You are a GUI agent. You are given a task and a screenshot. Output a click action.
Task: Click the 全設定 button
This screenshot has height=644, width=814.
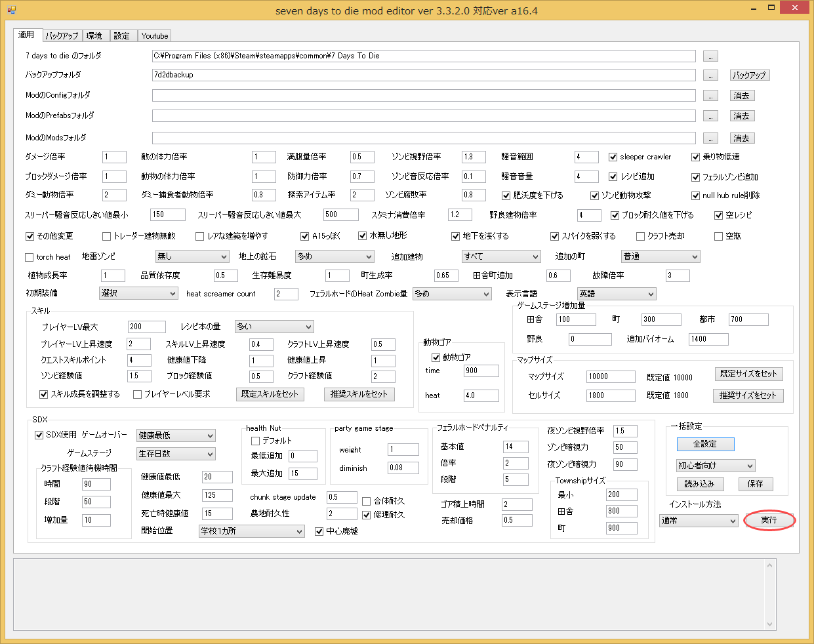705,444
